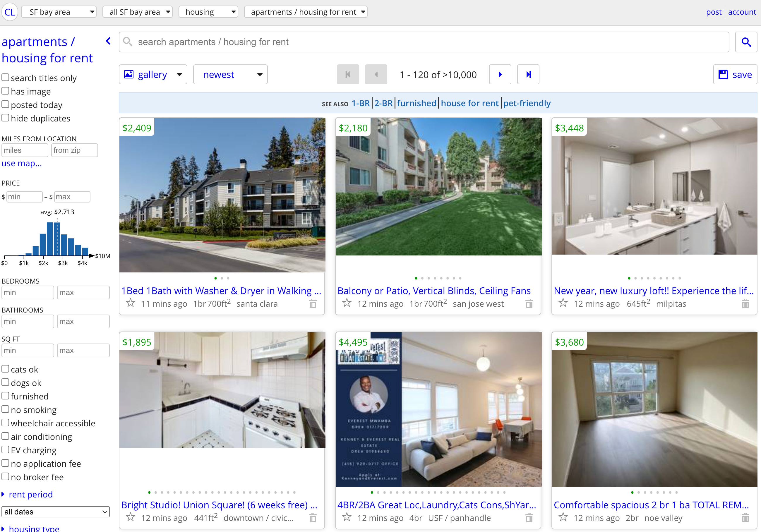Screen dimensions: 761x532
Task: Click the blue magnifier search button
Action: [746, 42]
